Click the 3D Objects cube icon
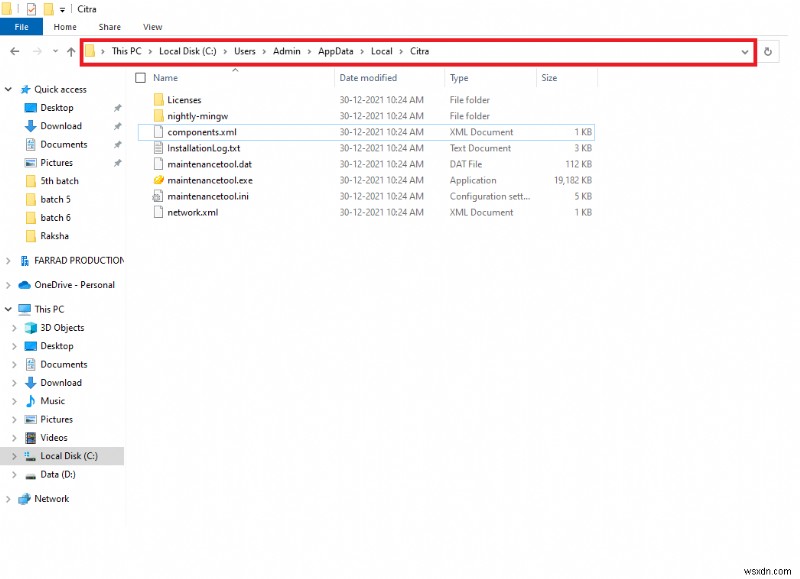Viewport: 800px width, 579px height. [31, 328]
